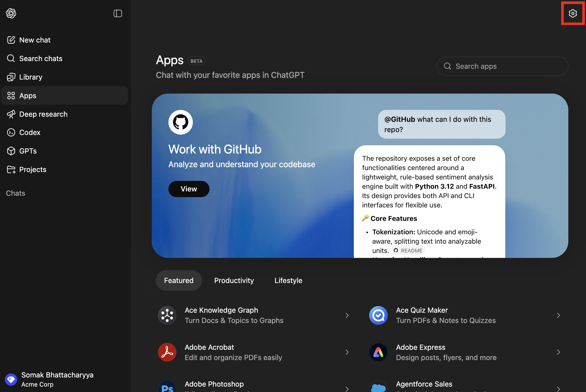The image size is (586, 392).
Task: Open Codex from the sidebar
Action: (30, 132)
